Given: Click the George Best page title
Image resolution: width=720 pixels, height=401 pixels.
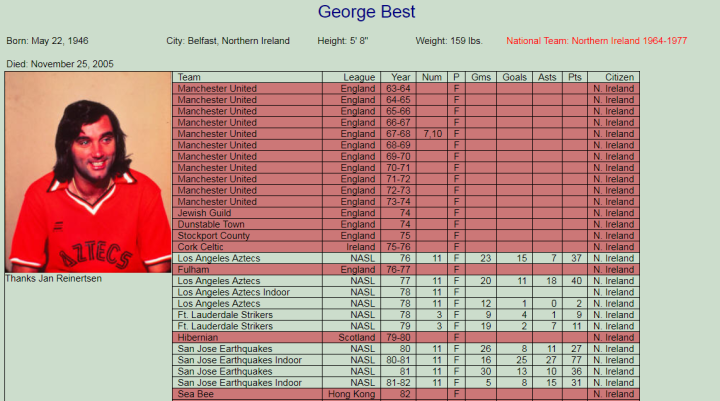Looking at the screenshot, I should tap(366, 13).
